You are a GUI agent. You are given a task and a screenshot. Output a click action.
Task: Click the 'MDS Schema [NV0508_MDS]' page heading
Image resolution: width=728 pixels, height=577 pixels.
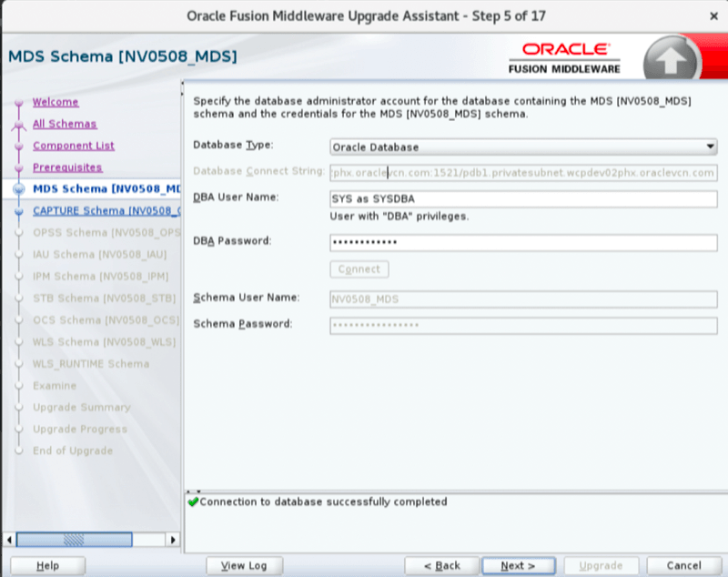[x=123, y=56]
